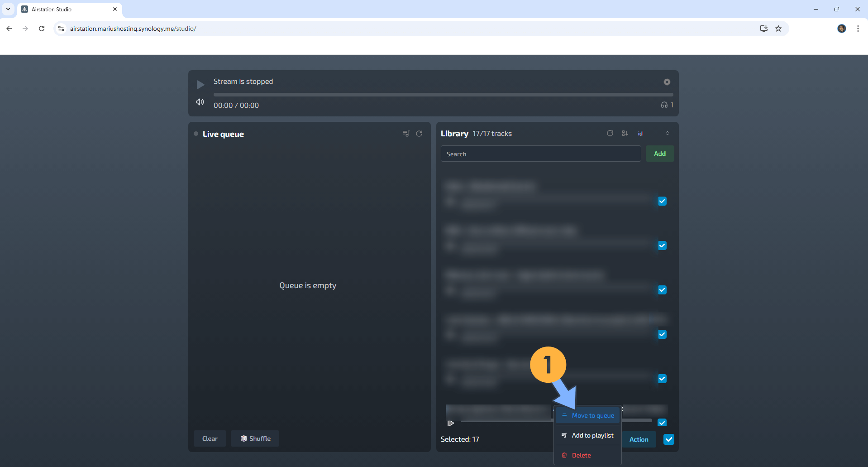Select Delete in the context menu
This screenshot has height=467, width=868.
tap(582, 455)
